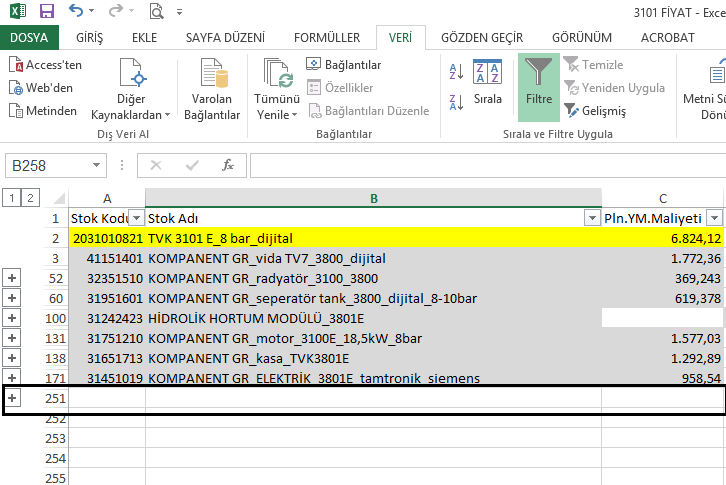Select outline level 1 button
This screenshot has height=485, width=726.
coord(12,198)
